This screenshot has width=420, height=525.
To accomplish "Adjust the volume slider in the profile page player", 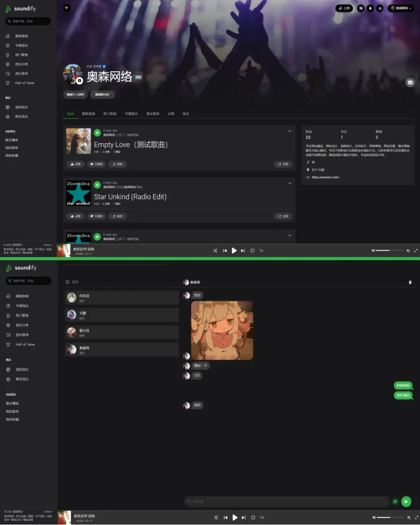I will tap(389, 251).
